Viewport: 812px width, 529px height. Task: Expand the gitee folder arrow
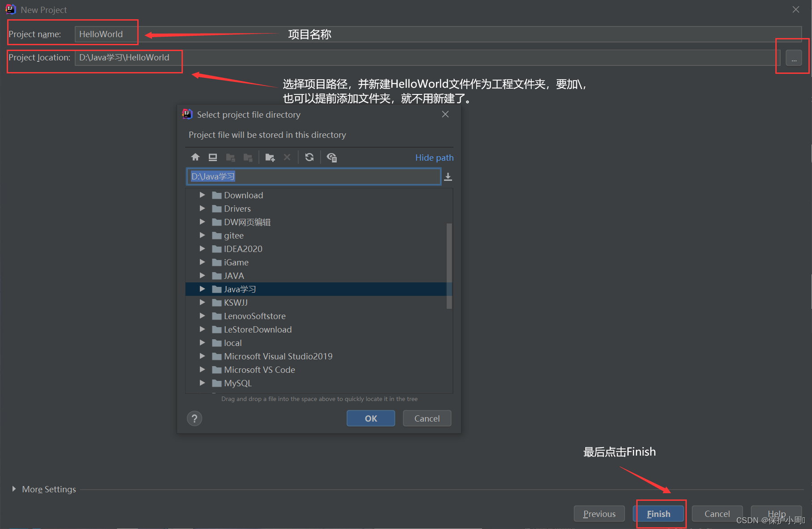click(202, 235)
